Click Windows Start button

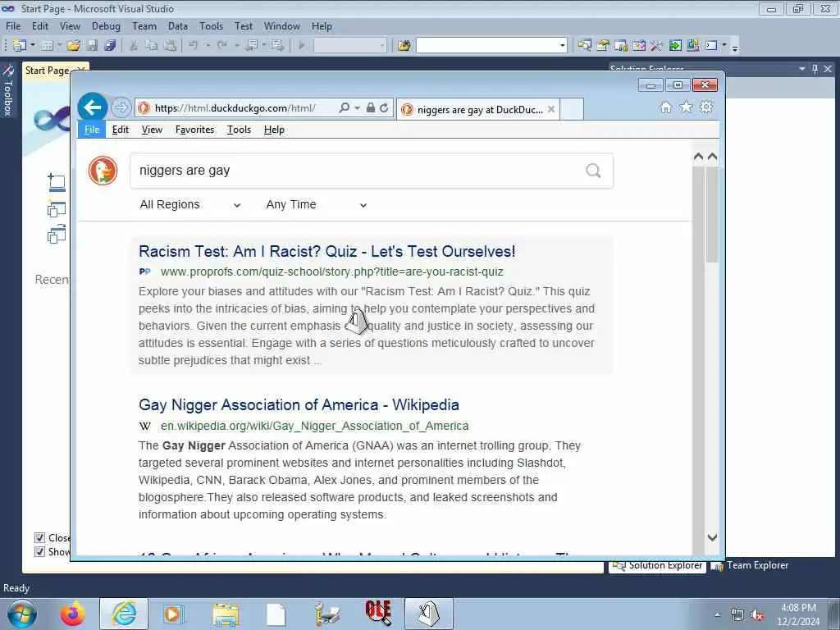click(22, 614)
